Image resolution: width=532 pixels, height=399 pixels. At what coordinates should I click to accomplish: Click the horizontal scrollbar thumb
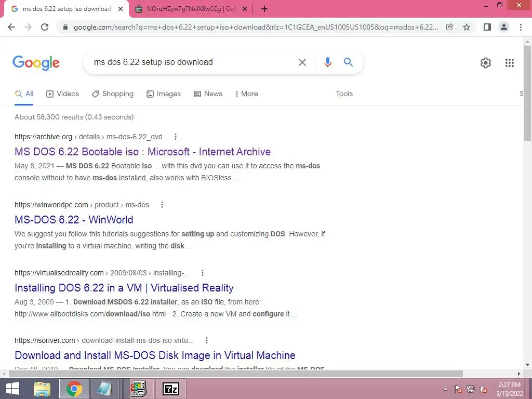pyautogui.click(x=236, y=374)
